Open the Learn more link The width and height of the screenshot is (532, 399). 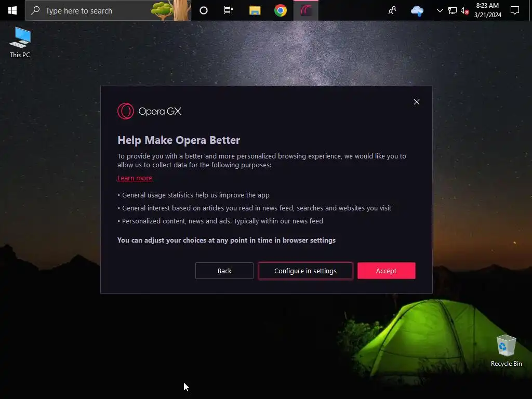point(135,178)
